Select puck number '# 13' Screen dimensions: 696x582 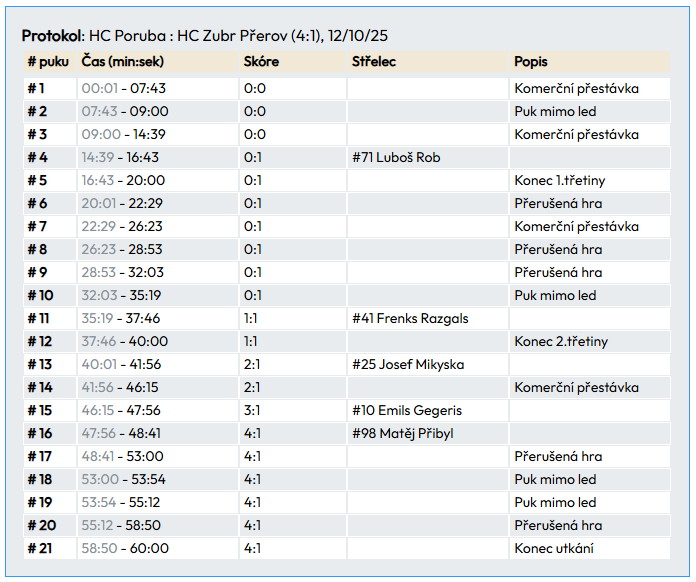[x=39, y=365]
